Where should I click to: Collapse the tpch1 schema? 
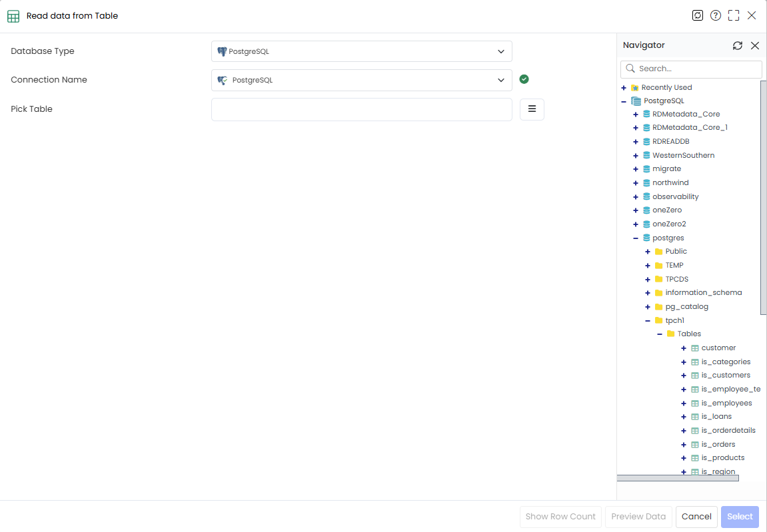648,321
